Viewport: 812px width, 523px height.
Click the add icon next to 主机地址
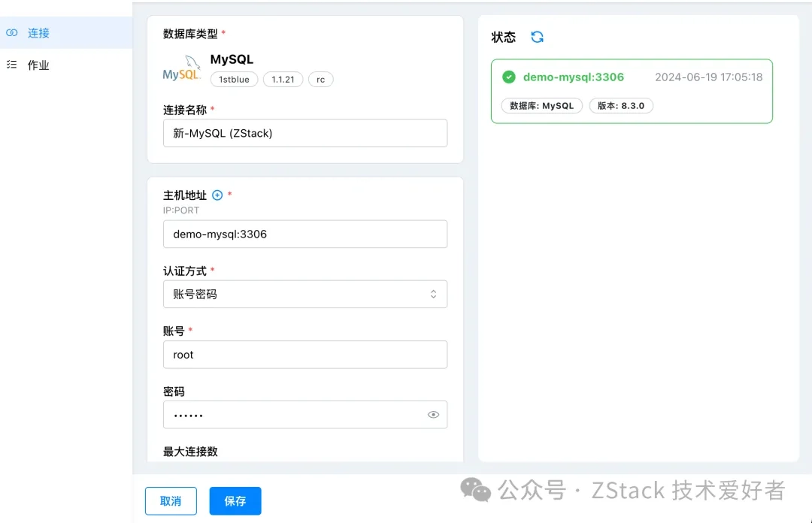(x=216, y=195)
